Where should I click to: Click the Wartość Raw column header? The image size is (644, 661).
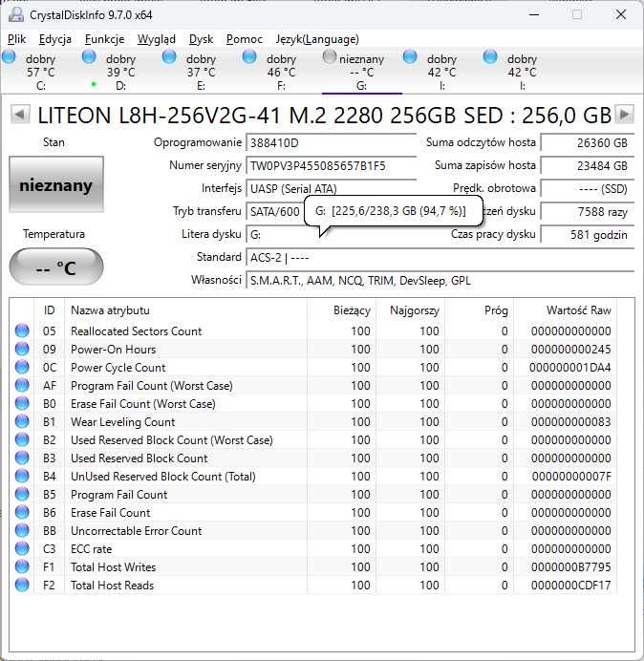(x=565, y=310)
